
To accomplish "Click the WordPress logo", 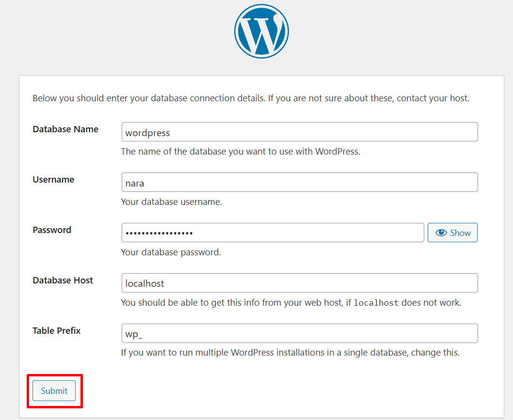I will click(x=261, y=31).
